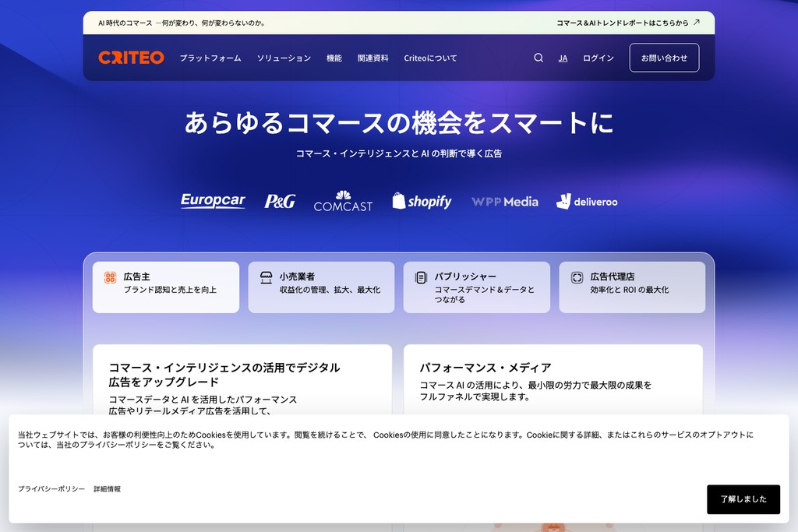Click the ログイン link
This screenshot has width=798, height=532.
[598, 58]
